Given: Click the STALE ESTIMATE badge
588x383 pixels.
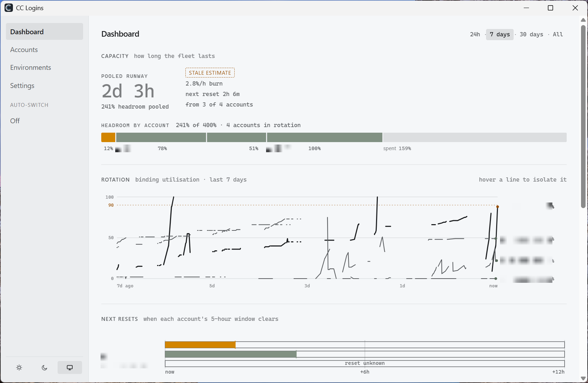Looking at the screenshot, I should (210, 73).
